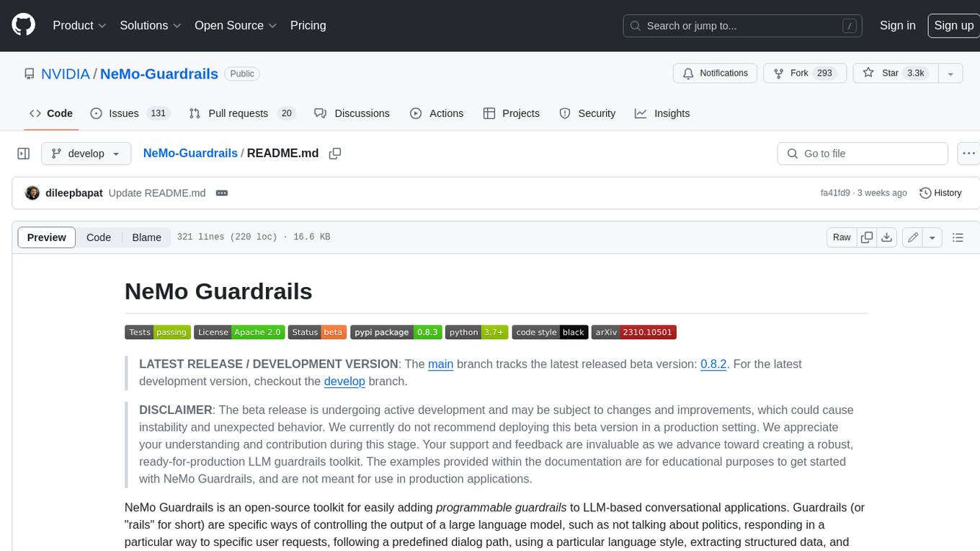This screenshot has height=551, width=980.
Task: Expand the file tree side panel
Action: (23, 154)
